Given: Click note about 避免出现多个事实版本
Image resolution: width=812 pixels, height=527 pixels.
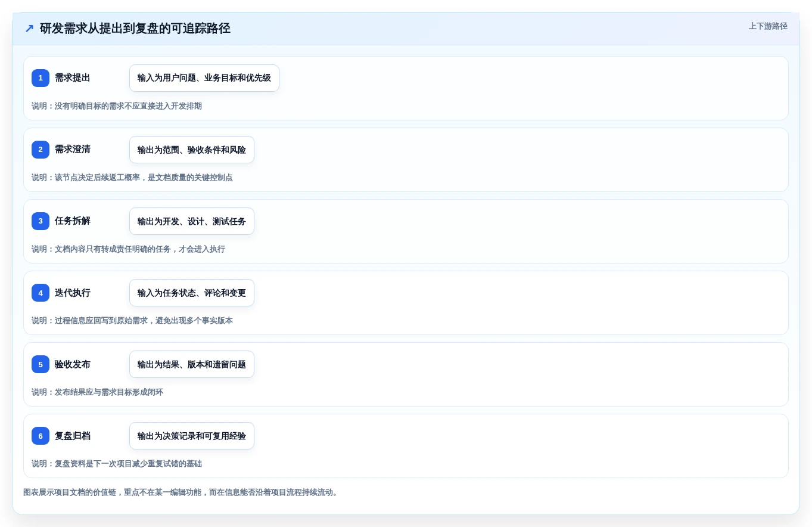Looking at the screenshot, I should pyautogui.click(x=132, y=321).
